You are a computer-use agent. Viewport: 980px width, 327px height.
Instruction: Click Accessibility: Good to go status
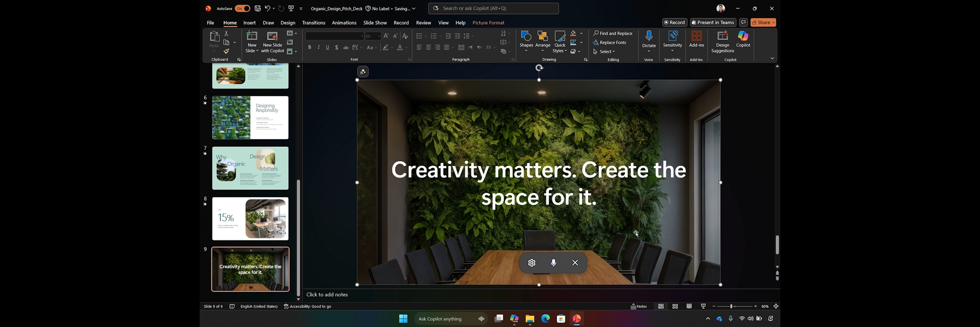point(307,307)
